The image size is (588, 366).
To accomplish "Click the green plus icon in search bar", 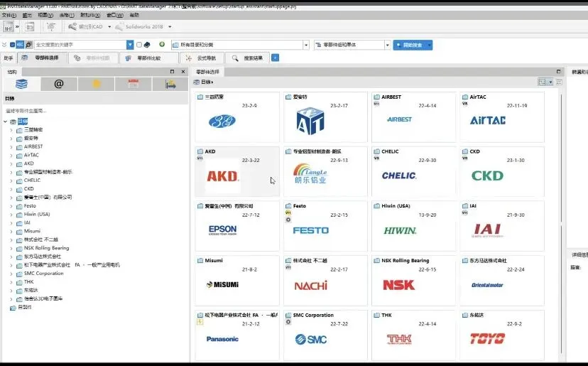I will [162, 44].
